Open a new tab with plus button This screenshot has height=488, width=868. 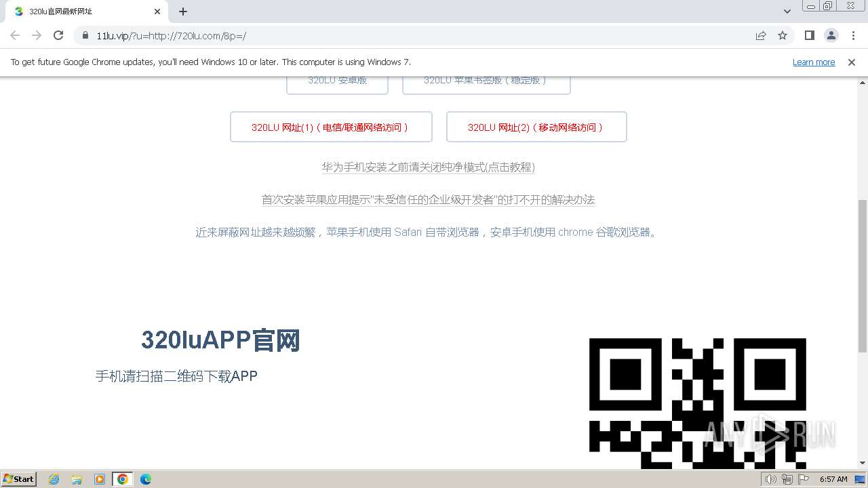183,12
